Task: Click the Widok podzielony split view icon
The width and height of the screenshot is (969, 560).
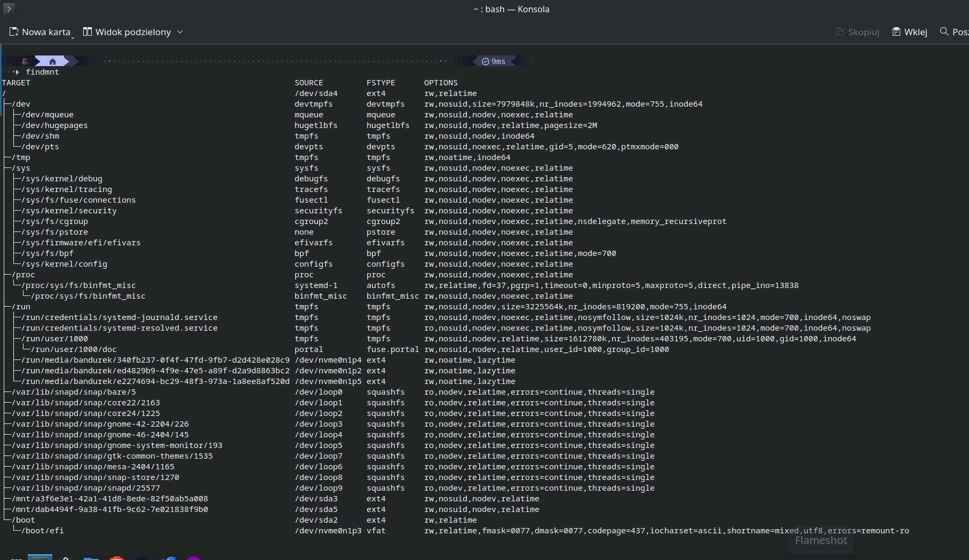Action: click(x=88, y=32)
